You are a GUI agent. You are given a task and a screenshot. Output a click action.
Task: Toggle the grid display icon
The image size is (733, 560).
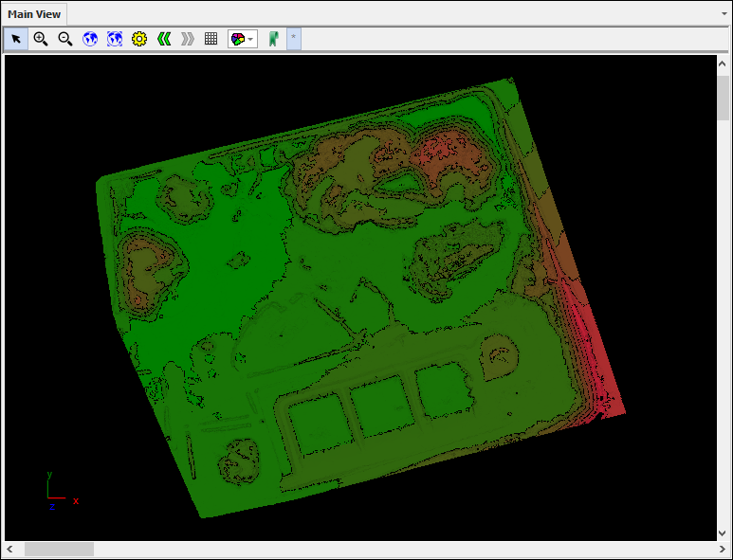click(x=211, y=39)
